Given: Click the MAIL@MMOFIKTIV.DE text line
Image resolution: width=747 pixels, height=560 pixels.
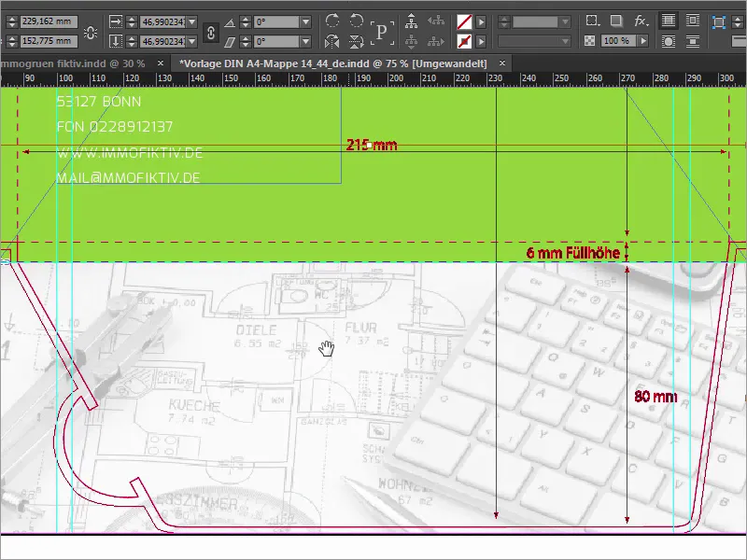Looking at the screenshot, I should 128,177.
